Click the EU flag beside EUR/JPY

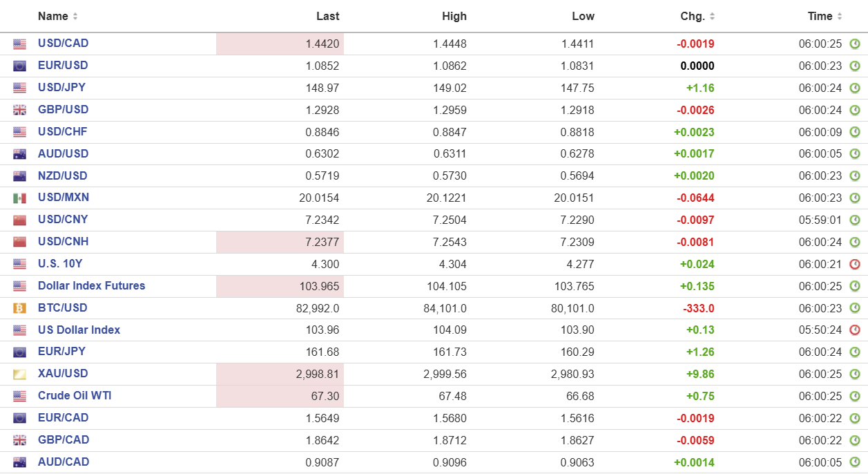[x=19, y=352]
